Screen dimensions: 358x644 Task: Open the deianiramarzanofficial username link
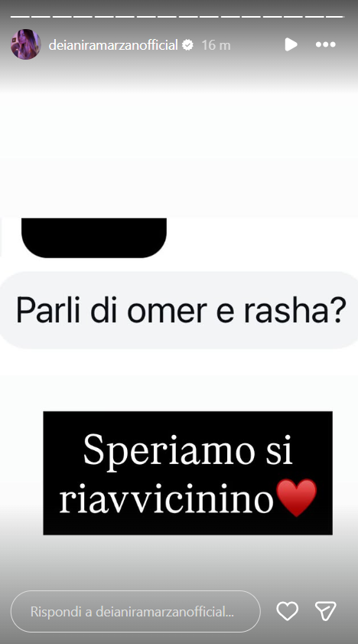click(113, 44)
